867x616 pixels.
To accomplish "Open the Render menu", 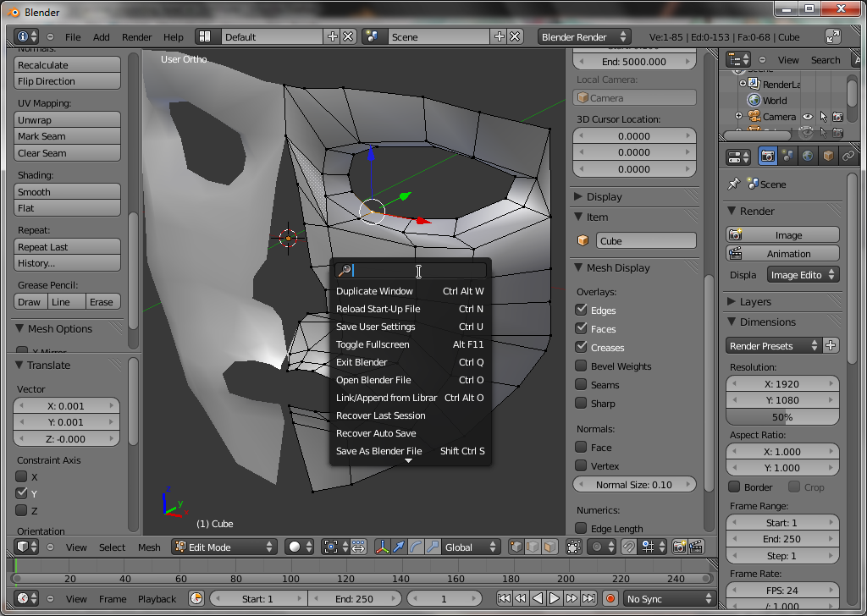I will (136, 36).
